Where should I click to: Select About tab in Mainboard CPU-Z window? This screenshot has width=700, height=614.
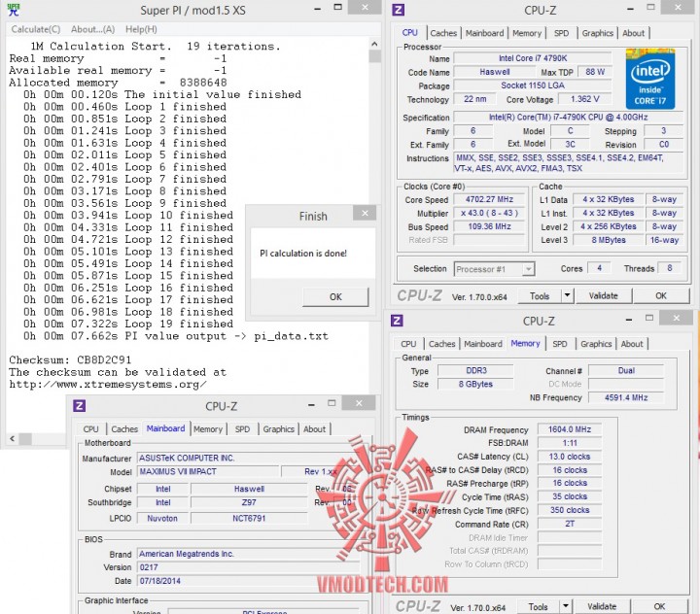(314, 429)
